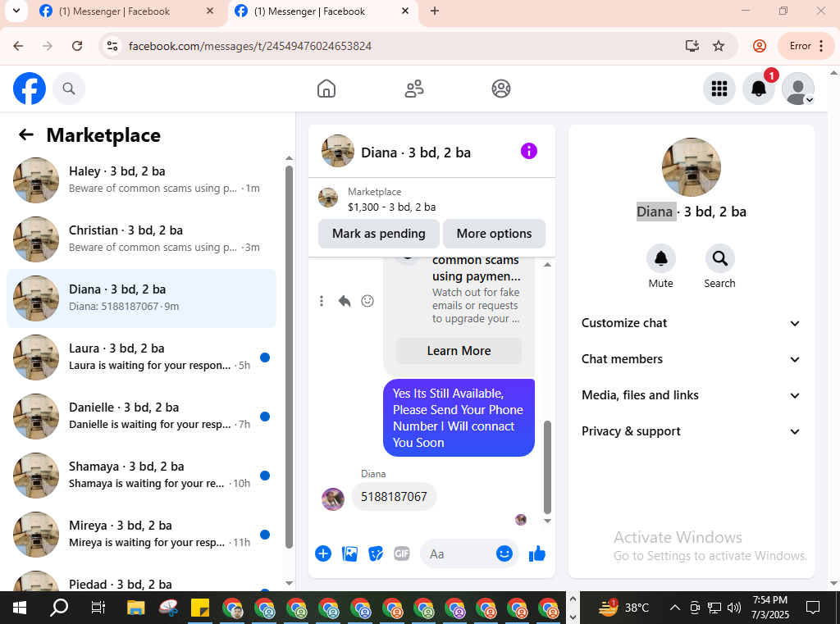Open Shamaya waiting conversation
Image resolution: width=840 pixels, height=624 pixels.
click(141, 475)
